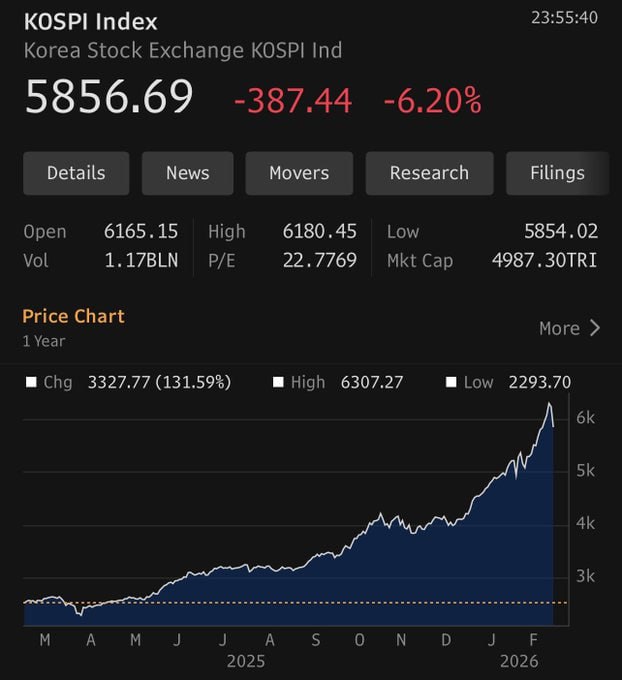
Task: Click the last price 5856.69
Action: coord(109,96)
